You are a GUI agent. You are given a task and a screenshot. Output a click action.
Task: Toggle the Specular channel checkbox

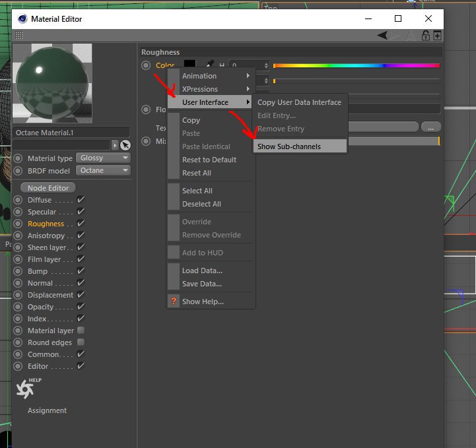click(x=81, y=211)
